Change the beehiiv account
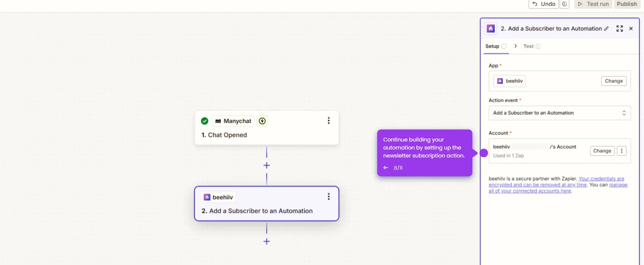Screen dimensions: 644x265 (x=602, y=151)
